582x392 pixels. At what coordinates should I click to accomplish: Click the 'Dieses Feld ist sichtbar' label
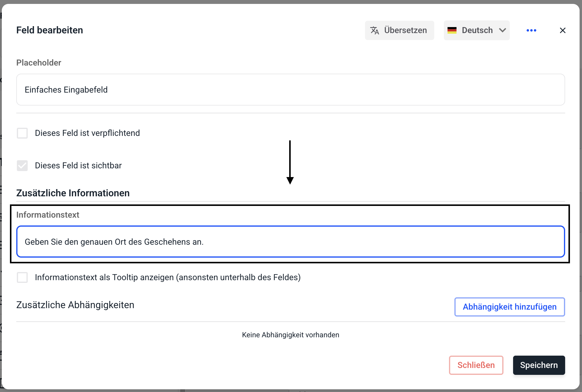pyautogui.click(x=78, y=166)
